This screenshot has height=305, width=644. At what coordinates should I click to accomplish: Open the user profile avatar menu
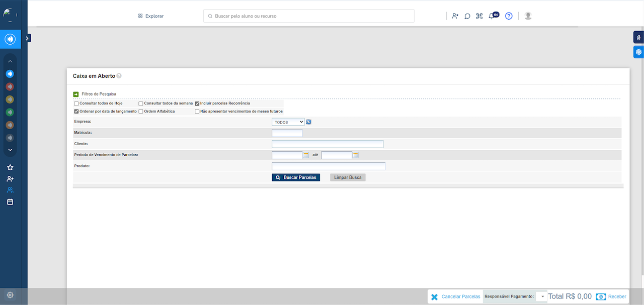pyautogui.click(x=528, y=16)
